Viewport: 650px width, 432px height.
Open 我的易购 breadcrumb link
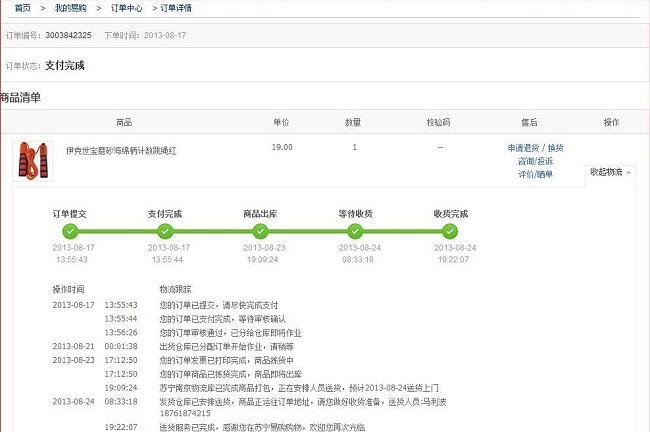[x=69, y=8]
